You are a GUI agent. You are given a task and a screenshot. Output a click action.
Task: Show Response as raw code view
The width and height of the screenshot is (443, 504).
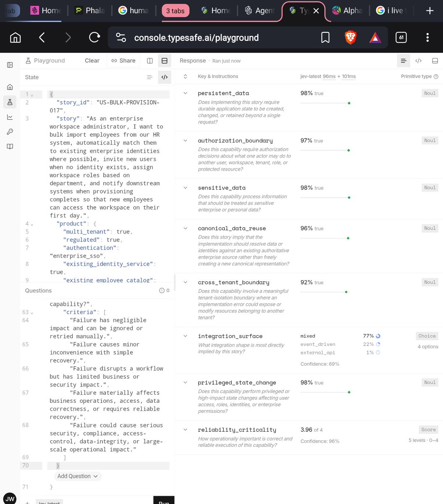[418, 61]
